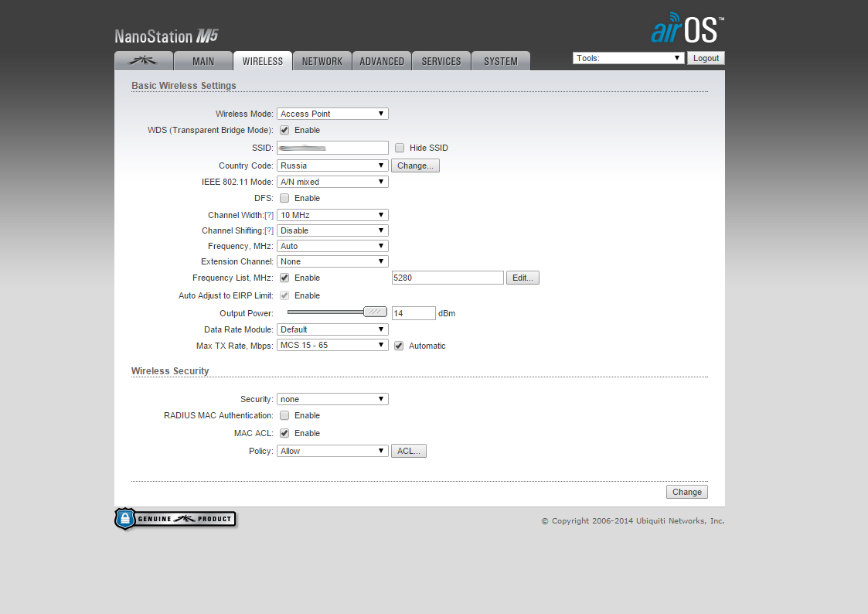This screenshot has height=614, width=868.
Task: Enable the DFS checkbox
Action: click(x=284, y=198)
